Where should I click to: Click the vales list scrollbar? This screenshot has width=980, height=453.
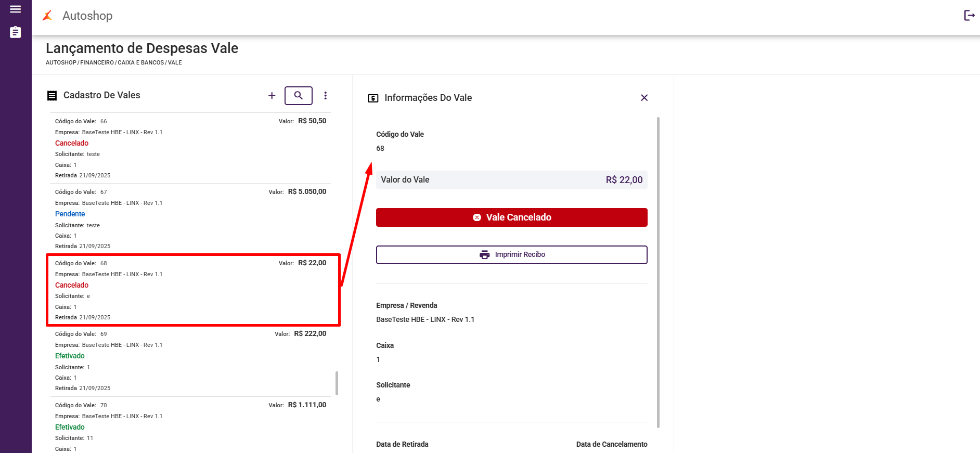click(337, 383)
